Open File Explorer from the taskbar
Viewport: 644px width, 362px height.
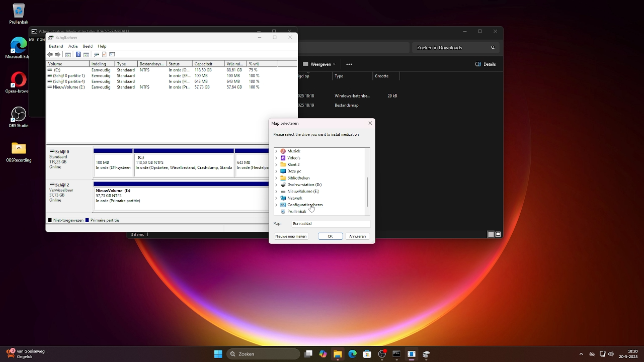pos(338,354)
